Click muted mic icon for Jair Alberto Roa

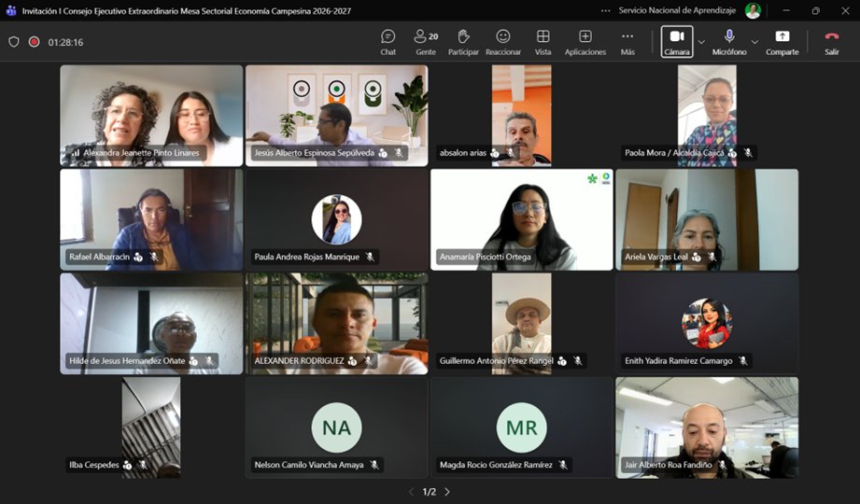coord(723,465)
